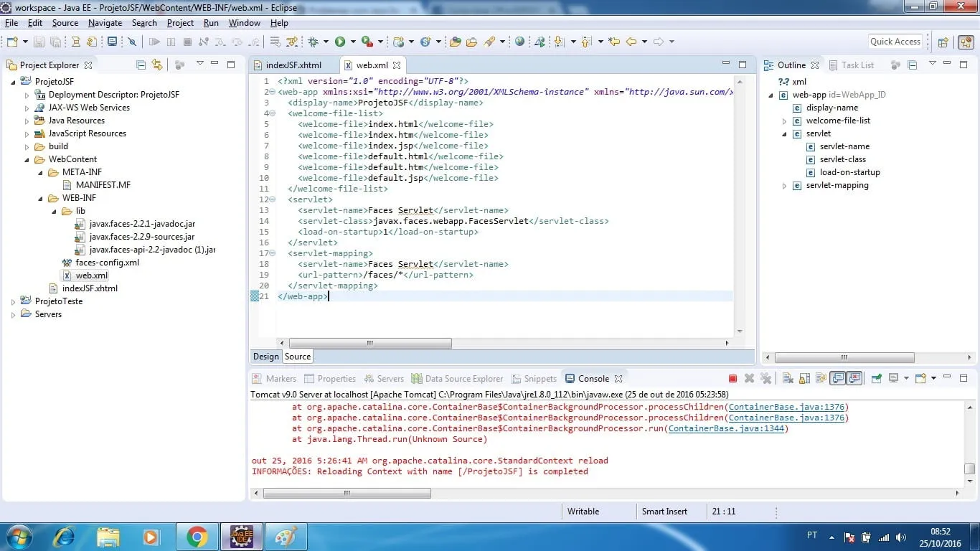Switch to the indexJSF.xhtml editor tab
The height and width of the screenshot is (551, 980).
pyautogui.click(x=293, y=65)
